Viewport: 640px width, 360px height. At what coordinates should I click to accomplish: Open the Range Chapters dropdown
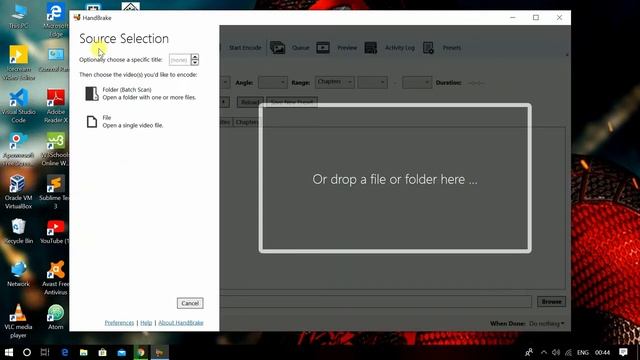point(334,82)
